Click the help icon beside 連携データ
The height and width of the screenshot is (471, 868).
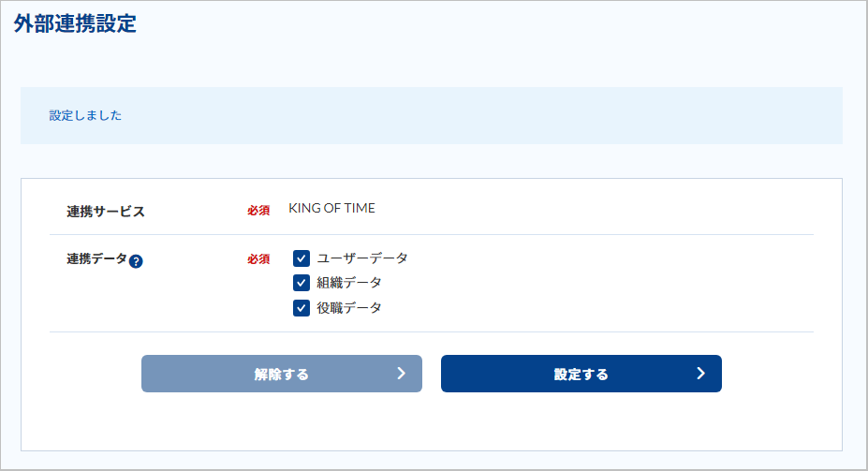click(x=136, y=261)
